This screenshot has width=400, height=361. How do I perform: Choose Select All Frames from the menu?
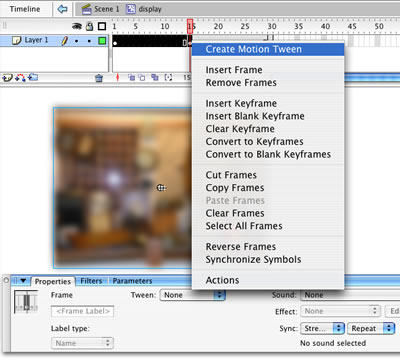[x=268, y=226]
